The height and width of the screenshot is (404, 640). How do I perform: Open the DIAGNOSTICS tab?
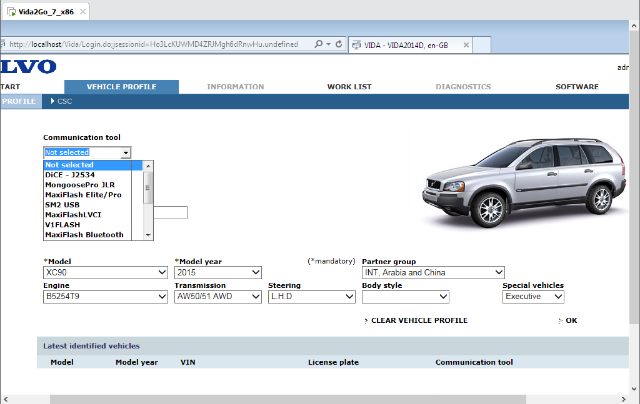click(463, 87)
